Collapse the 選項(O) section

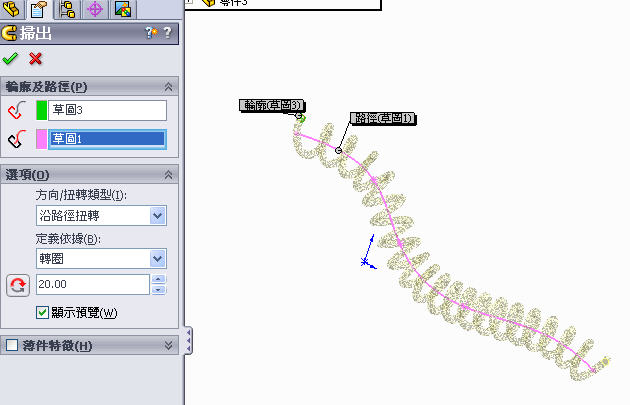pos(168,175)
